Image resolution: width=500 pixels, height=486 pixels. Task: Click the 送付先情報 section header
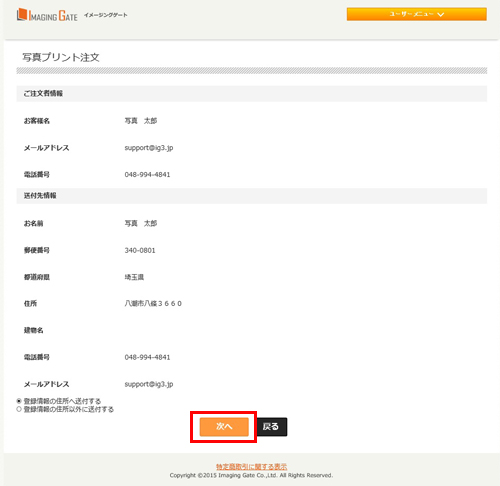(x=40, y=196)
